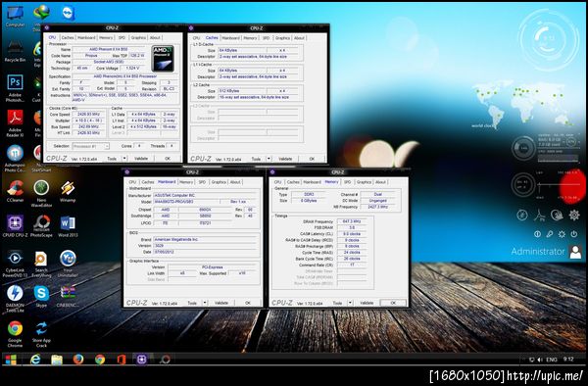Screen dimensions: 588x386
Task: Click the AMD Phenom II processor logo
Action: point(163,58)
